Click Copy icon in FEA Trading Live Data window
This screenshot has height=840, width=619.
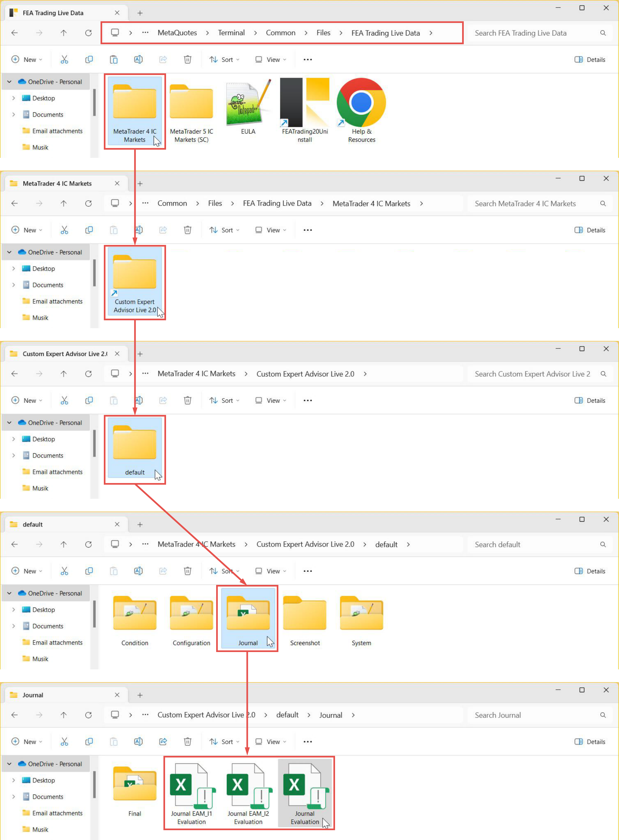[89, 60]
